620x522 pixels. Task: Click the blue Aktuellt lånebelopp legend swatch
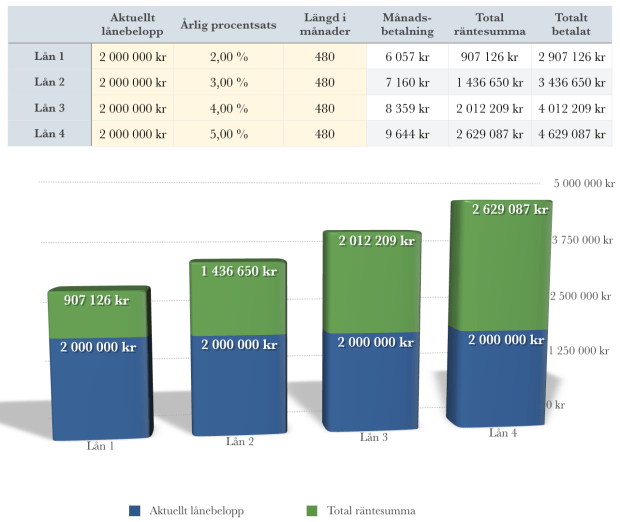(x=134, y=510)
